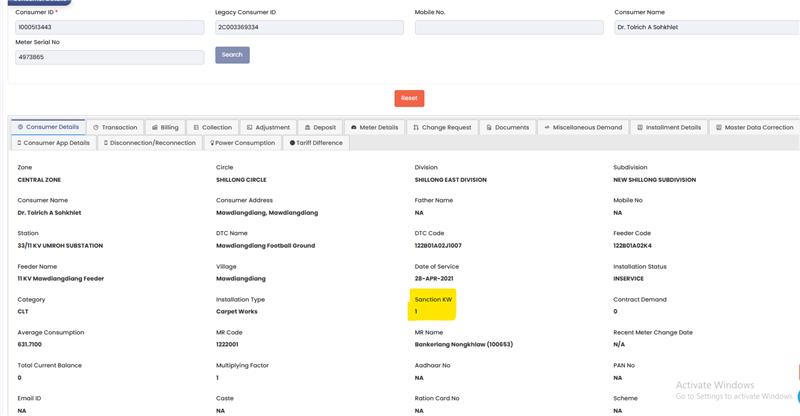Viewport: 800px width, 416px height.
Task: Click the empty Mobile No. field
Action: pyautogui.click(x=509, y=28)
